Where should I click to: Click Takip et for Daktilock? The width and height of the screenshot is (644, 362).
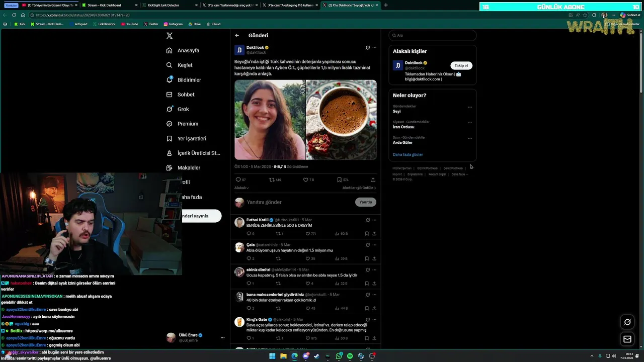(461, 65)
